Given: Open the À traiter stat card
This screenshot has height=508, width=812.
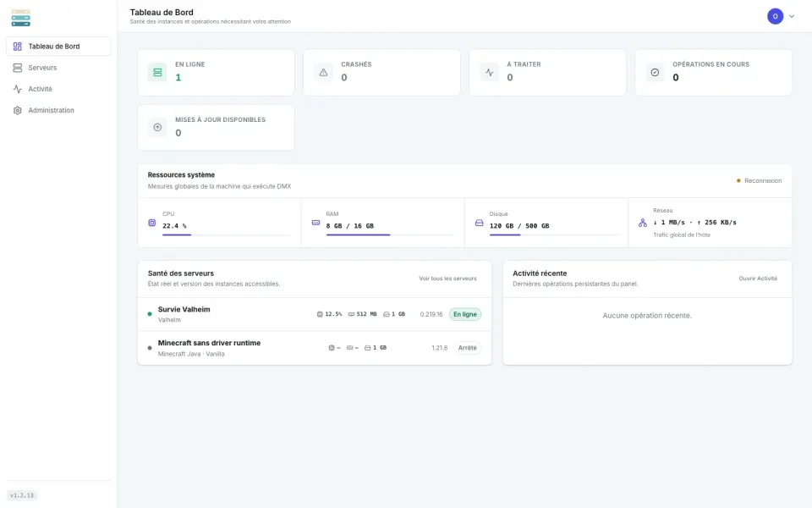Looking at the screenshot, I should point(547,72).
